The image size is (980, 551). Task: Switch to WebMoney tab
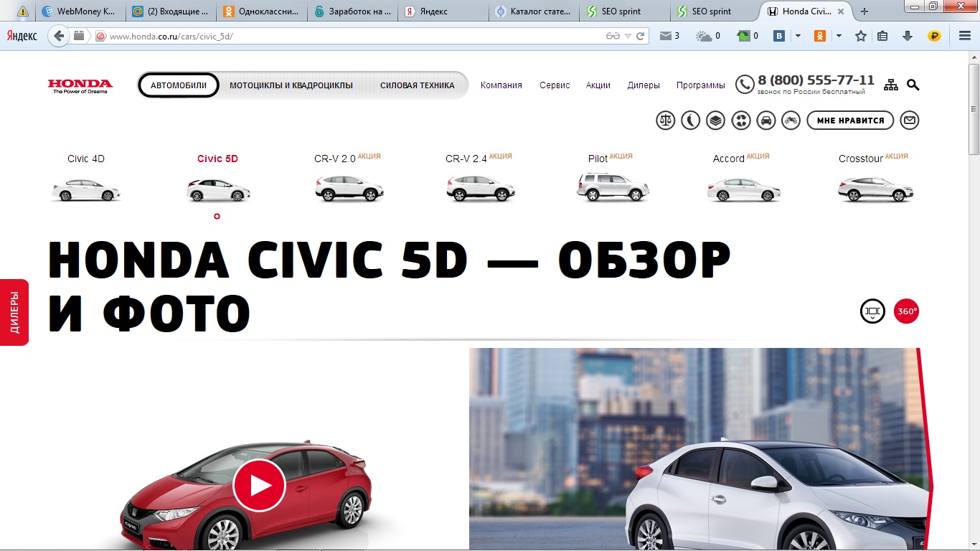[x=81, y=11]
